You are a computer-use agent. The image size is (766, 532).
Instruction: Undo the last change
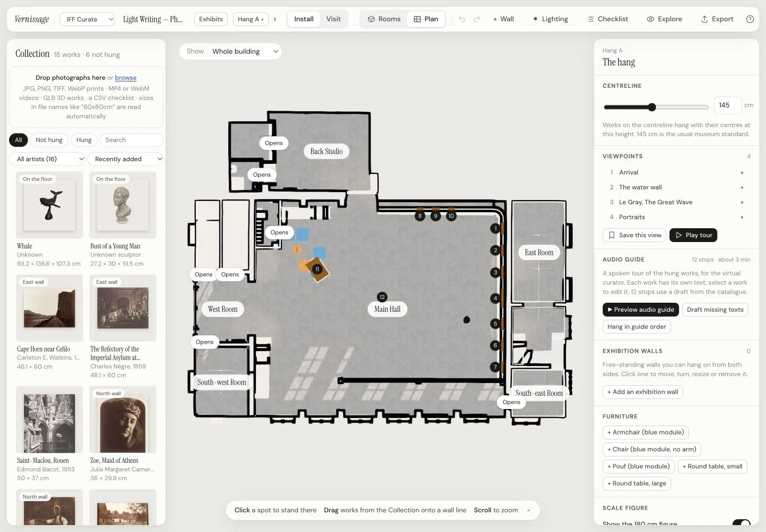pos(462,19)
